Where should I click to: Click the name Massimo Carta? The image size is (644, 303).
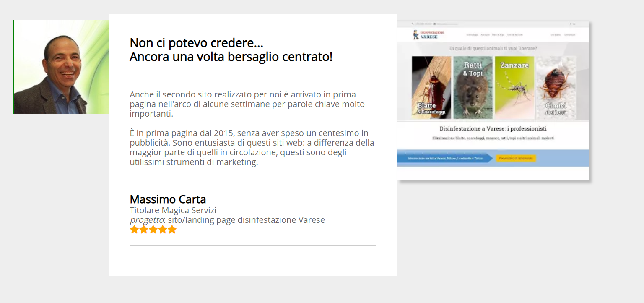point(168,199)
